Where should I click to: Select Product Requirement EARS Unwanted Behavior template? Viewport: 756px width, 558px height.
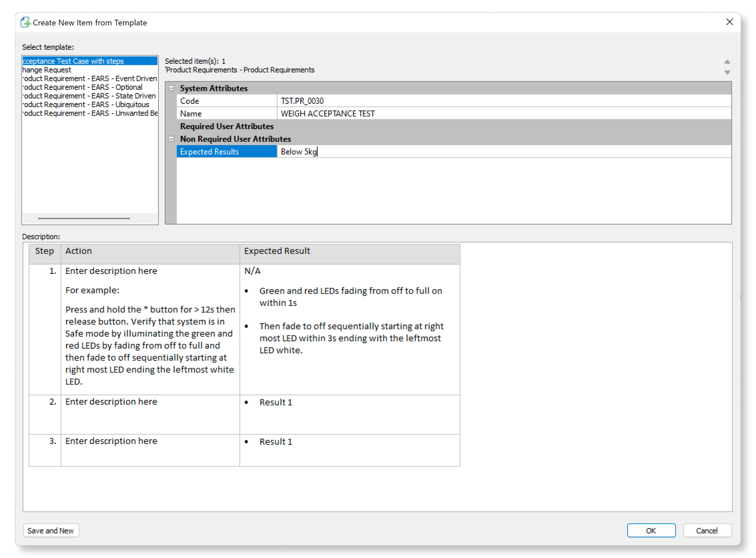click(90, 113)
